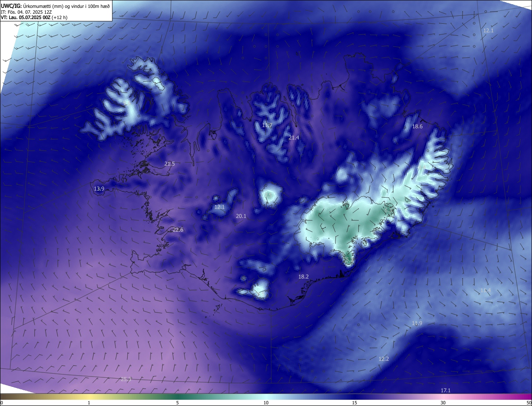
Task: Click the 1 tick on the color scale
Action: [89, 403]
